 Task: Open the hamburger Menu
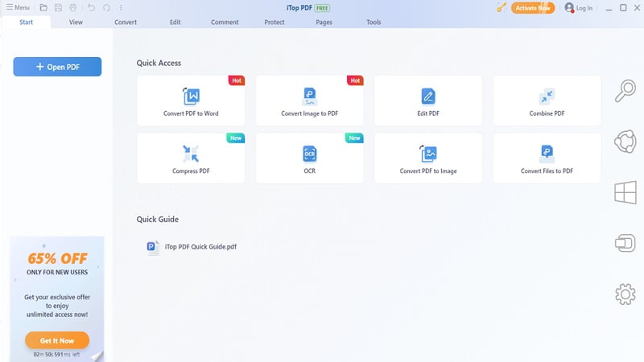pyautogui.click(x=18, y=7)
